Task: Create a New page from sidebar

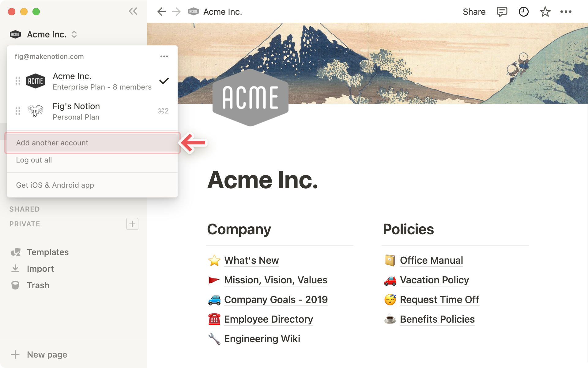Action: coord(47,355)
